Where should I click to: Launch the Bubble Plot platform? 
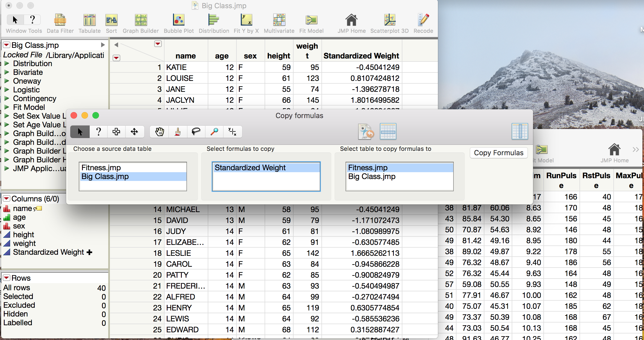point(178,20)
